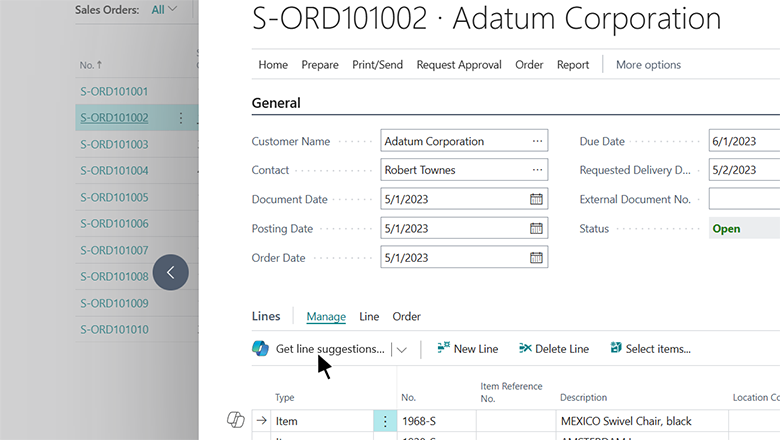Switch to the Manage tab in Lines
Screen dimensions: 780x440
pos(326,317)
